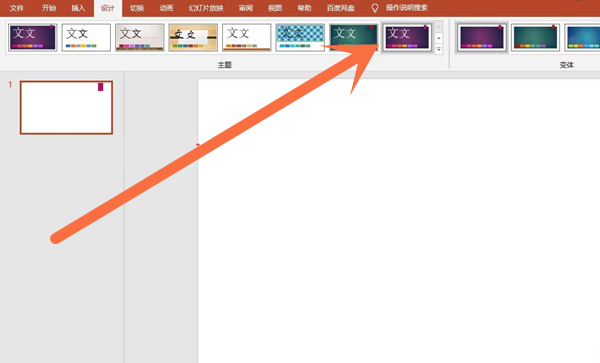Viewport: 600px width, 363px height.
Task: Pick the purple variant swatch
Action: pyautogui.click(x=482, y=37)
